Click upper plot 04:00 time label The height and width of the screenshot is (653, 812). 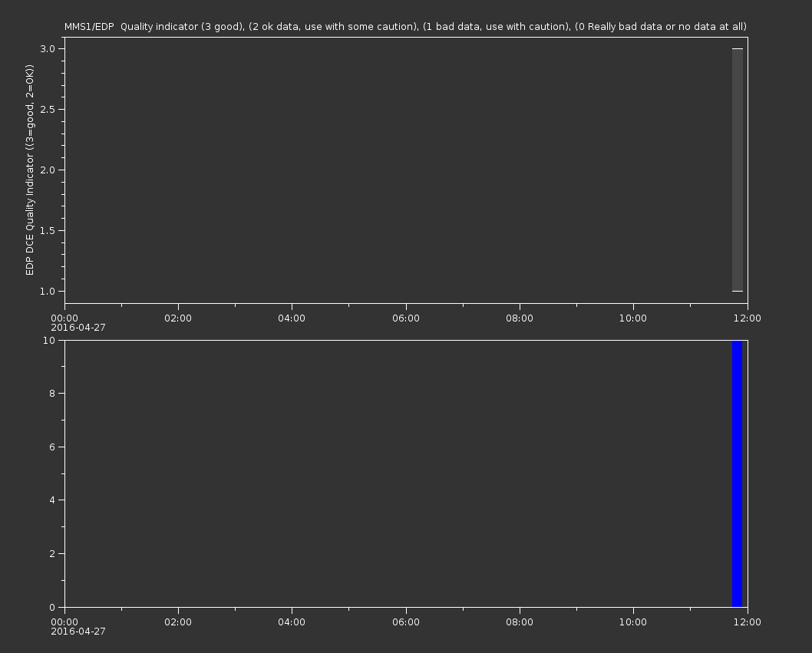[x=292, y=318]
